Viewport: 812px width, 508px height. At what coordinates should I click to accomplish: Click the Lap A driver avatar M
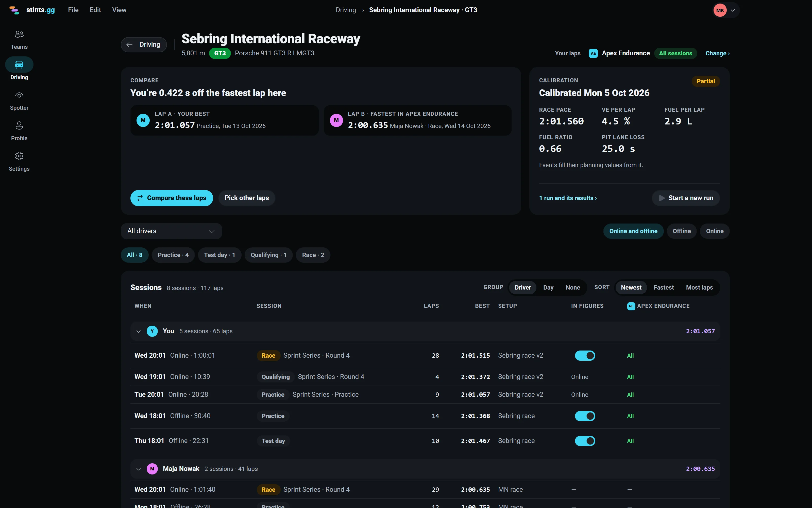click(143, 120)
